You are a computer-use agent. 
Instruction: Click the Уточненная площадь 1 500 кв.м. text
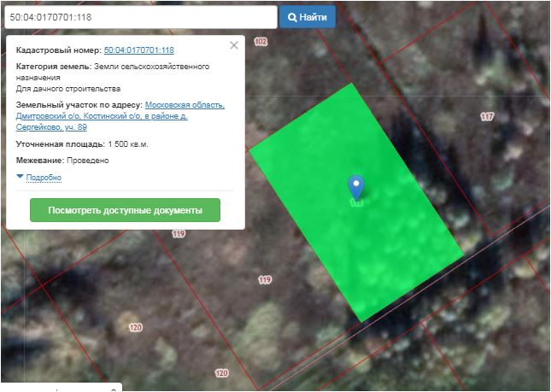click(x=82, y=144)
